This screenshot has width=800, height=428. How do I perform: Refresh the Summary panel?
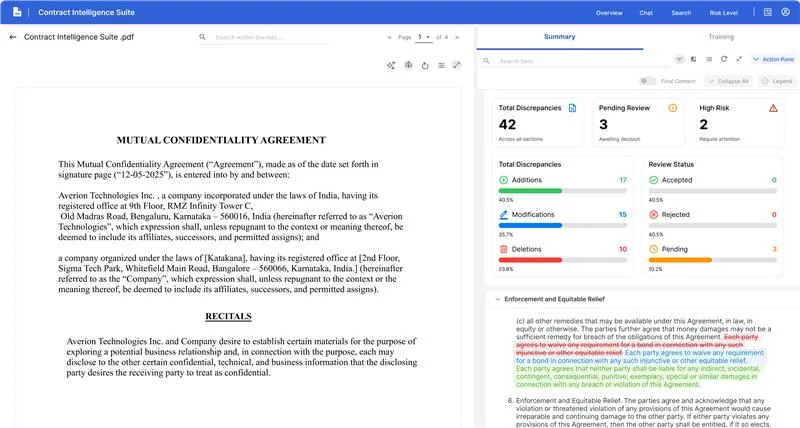click(723, 59)
